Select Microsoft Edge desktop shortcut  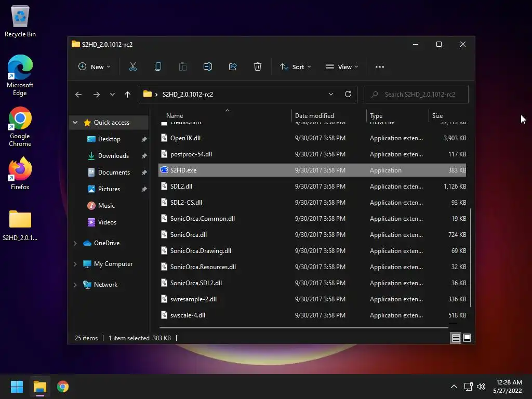click(x=20, y=75)
